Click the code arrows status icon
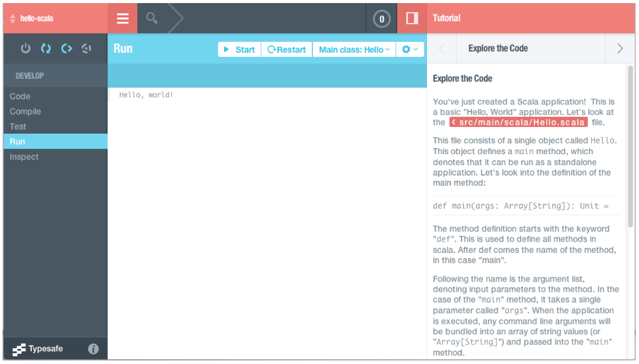 66,49
